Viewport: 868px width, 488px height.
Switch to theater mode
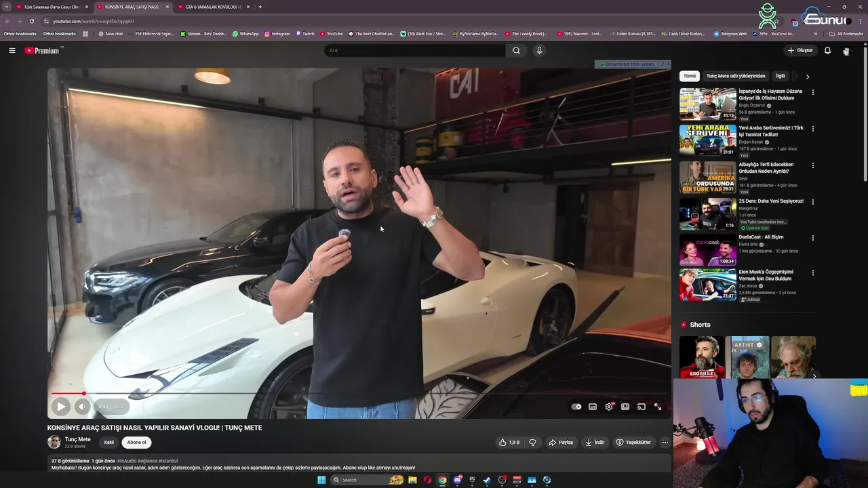[625, 407]
